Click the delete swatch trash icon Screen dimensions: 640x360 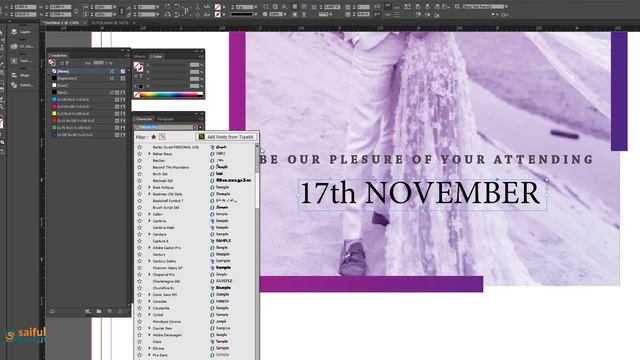click(x=120, y=311)
